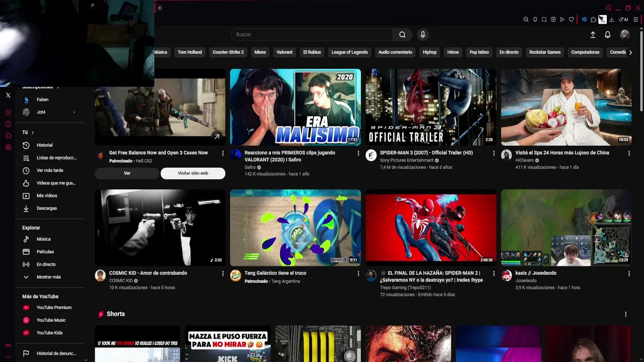Open the Jot4 subscription channel
This screenshot has width=644, height=362.
pyautogui.click(x=41, y=112)
